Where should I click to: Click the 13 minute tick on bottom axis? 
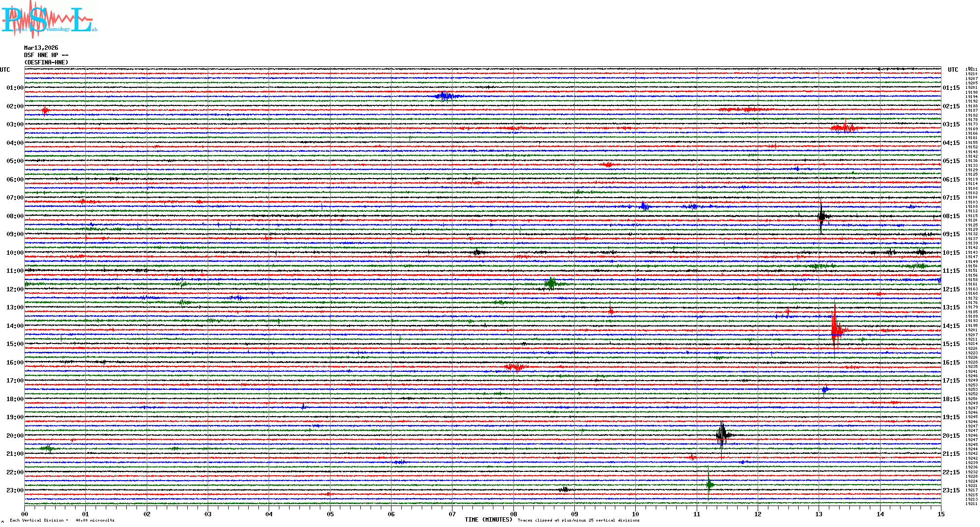pos(819,514)
